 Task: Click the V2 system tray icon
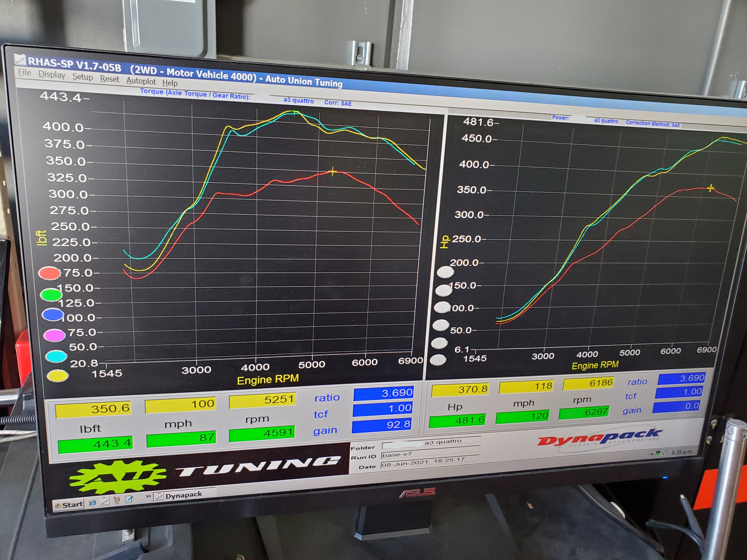point(664,453)
